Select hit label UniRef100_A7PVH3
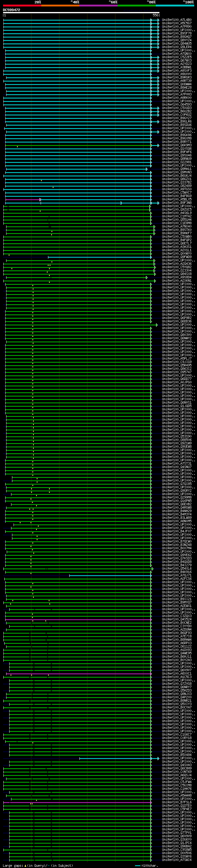197x868 pixels. (177, 94)
